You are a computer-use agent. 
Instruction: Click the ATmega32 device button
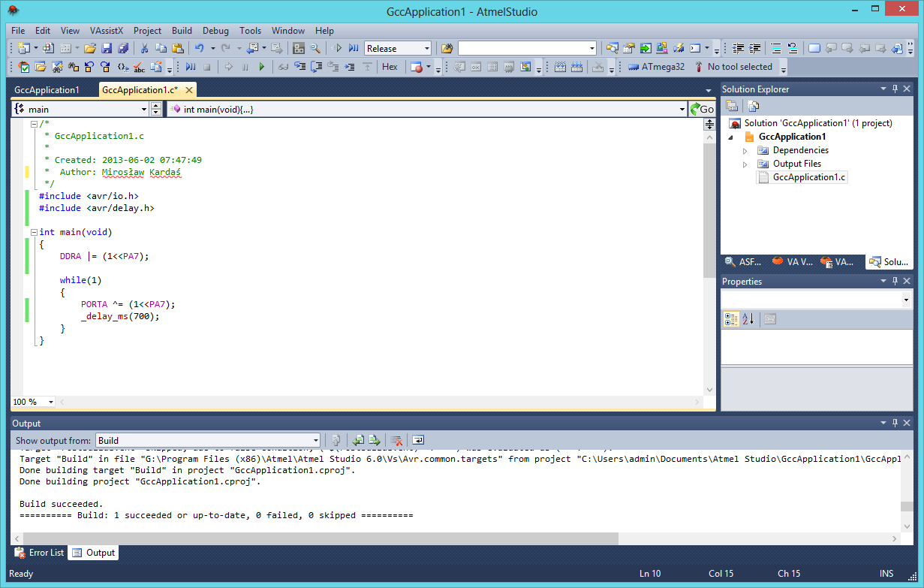pyautogui.click(x=657, y=67)
